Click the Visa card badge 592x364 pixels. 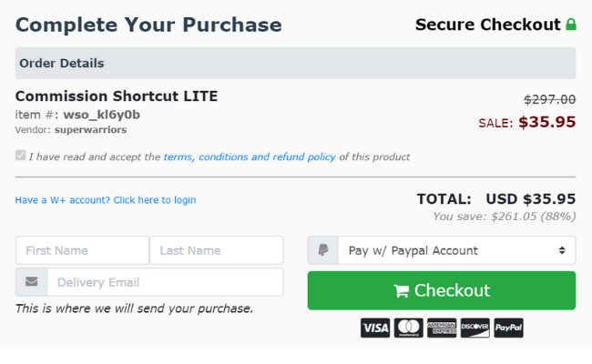(x=375, y=328)
